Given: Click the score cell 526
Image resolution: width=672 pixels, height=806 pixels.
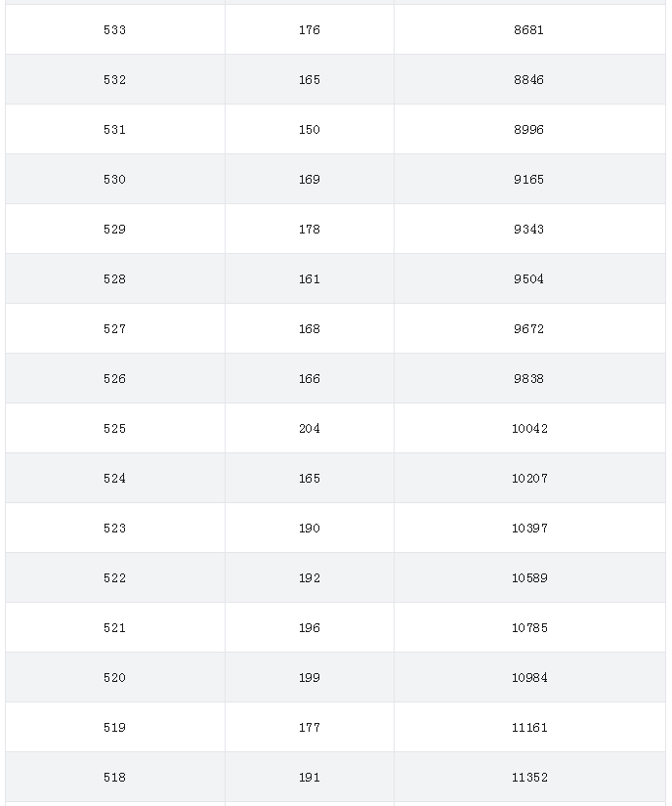Looking at the screenshot, I should (114, 379).
